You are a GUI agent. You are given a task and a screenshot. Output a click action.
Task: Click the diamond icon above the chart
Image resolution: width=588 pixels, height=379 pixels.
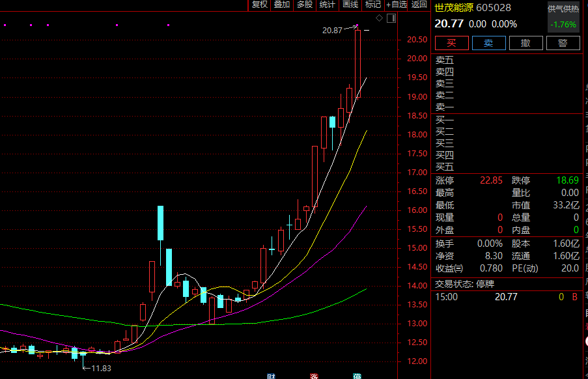[380, 18]
